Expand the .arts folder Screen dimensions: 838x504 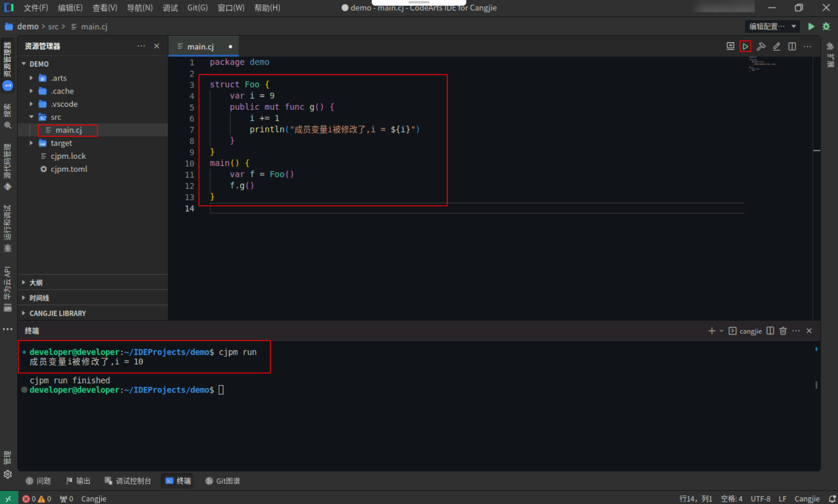click(x=31, y=78)
